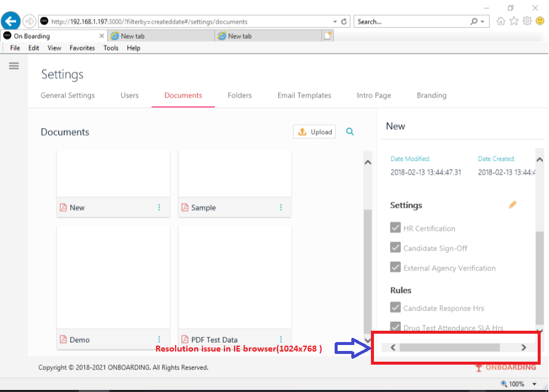549x392 pixels.
Task: Open the hamburger sidebar menu
Action: click(14, 66)
